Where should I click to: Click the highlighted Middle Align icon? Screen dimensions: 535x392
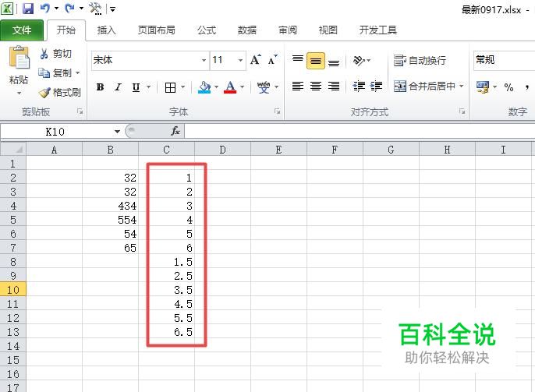[x=316, y=61]
